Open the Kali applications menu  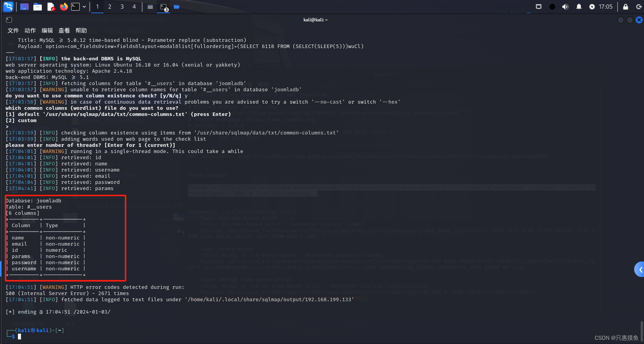point(8,6)
